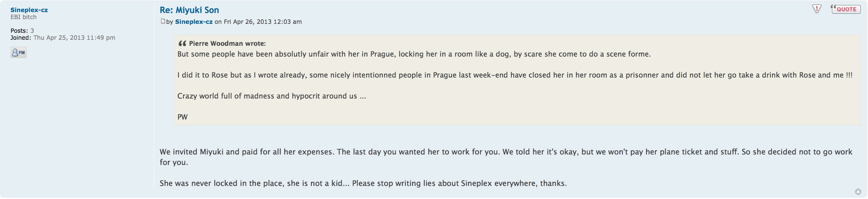Open Sineplex-cz profile from the left sidebar

click(29, 10)
